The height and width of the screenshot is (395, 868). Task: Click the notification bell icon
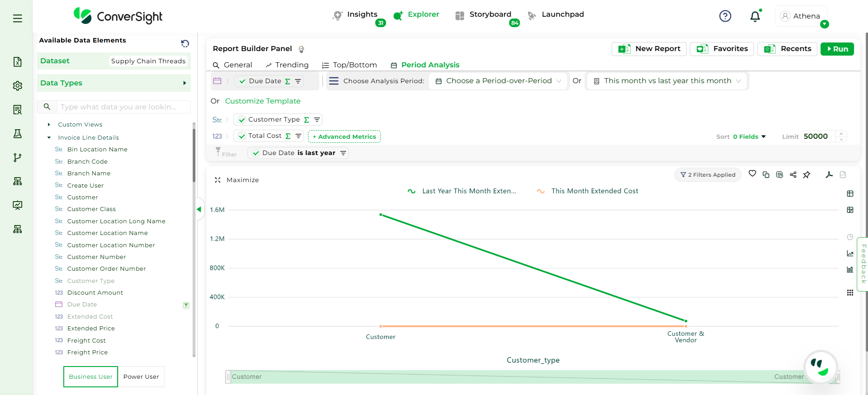pyautogui.click(x=755, y=17)
